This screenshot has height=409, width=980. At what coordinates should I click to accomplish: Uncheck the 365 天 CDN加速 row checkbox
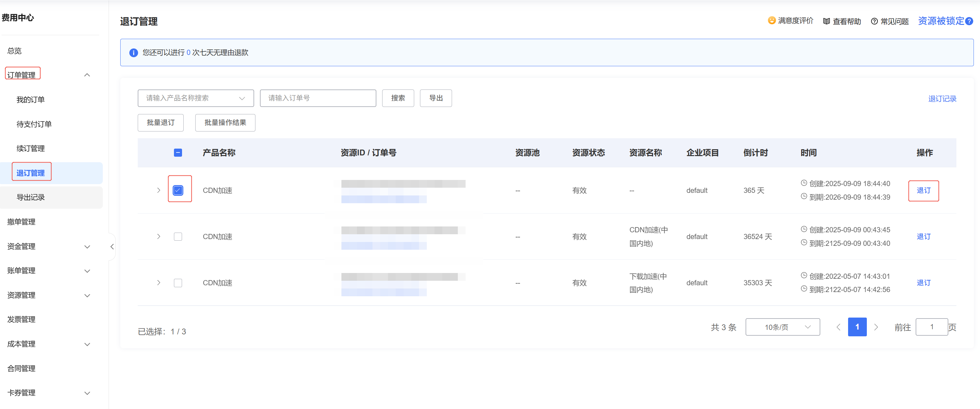(178, 190)
